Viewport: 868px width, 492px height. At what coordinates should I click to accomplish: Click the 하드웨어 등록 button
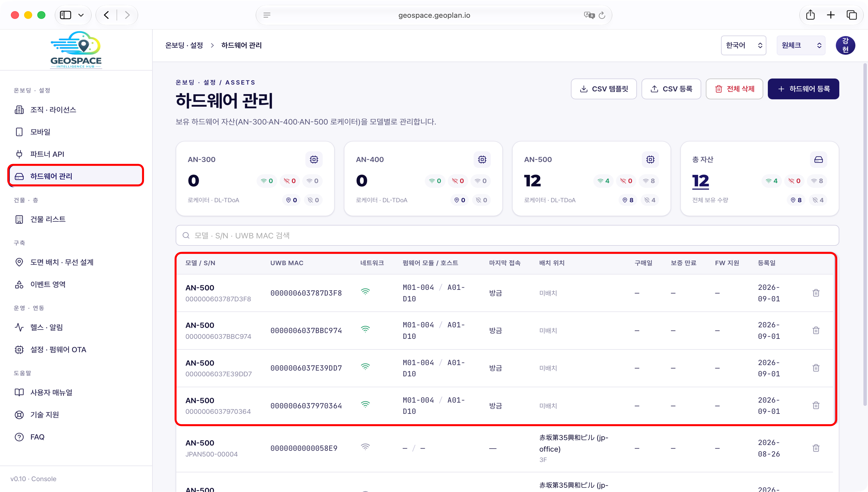click(803, 89)
